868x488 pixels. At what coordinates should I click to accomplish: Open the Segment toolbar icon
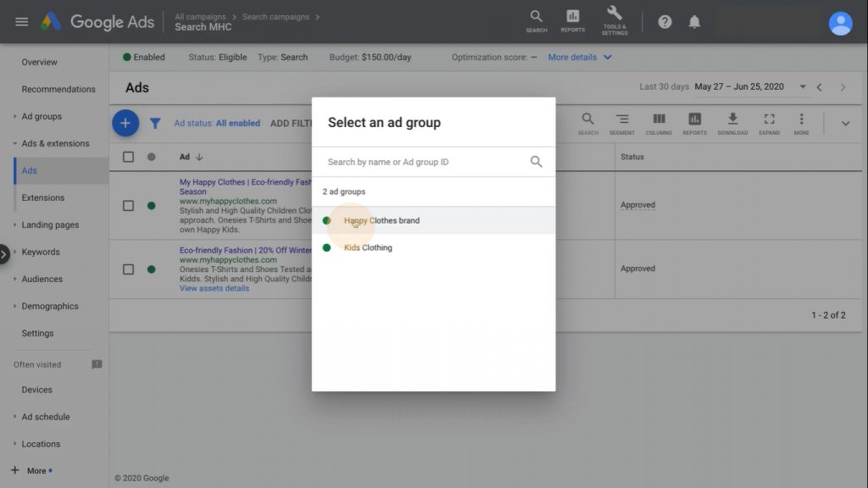click(x=621, y=124)
